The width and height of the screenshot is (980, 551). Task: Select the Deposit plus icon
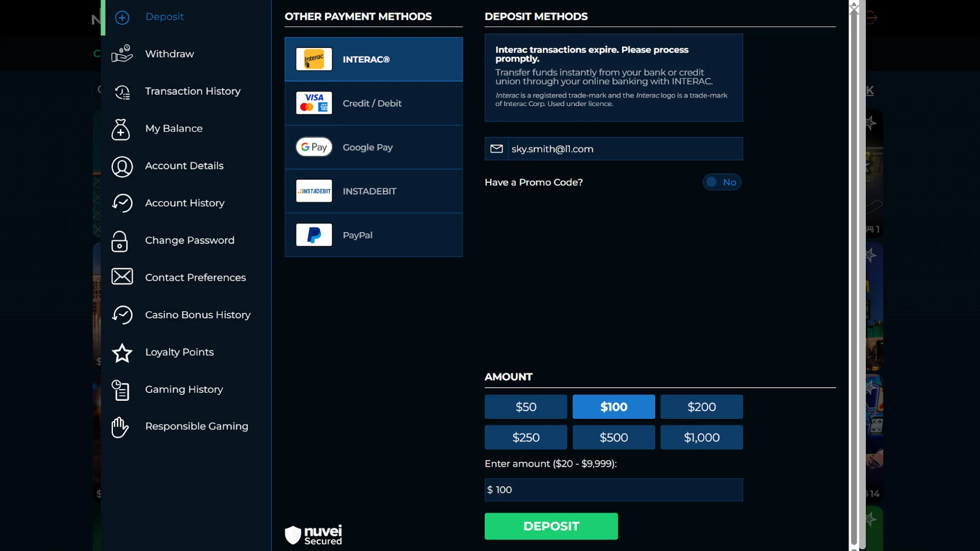[122, 17]
